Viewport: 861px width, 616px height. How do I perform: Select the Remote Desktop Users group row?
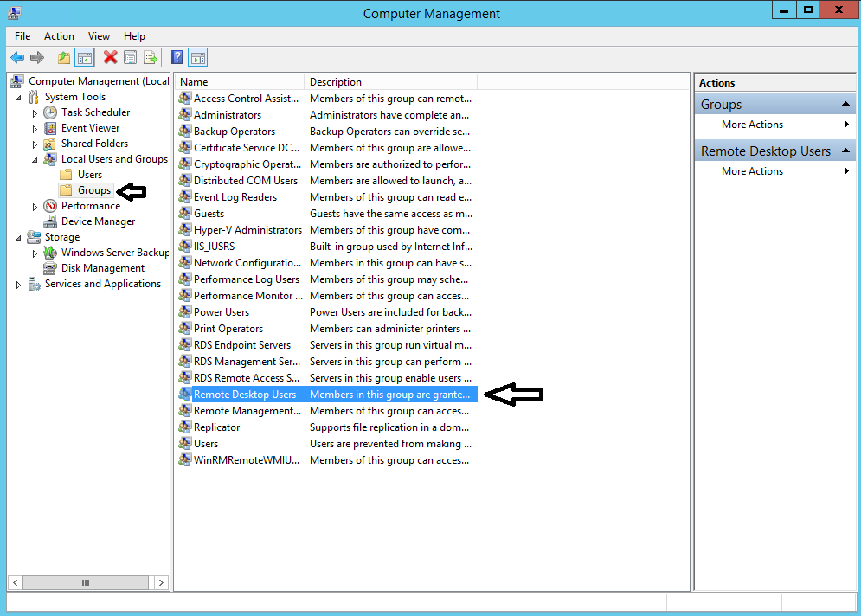(x=327, y=395)
